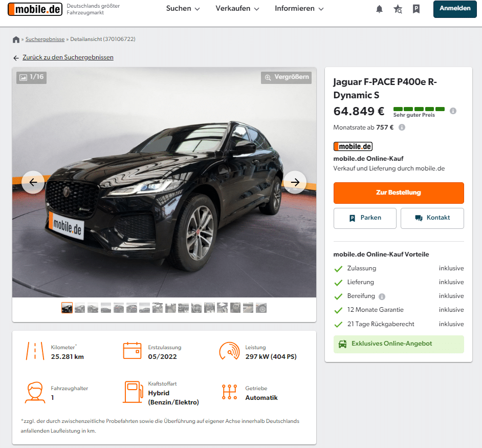Click info icon beside Monatsrate
This screenshot has width=482, height=448.
pos(402,127)
